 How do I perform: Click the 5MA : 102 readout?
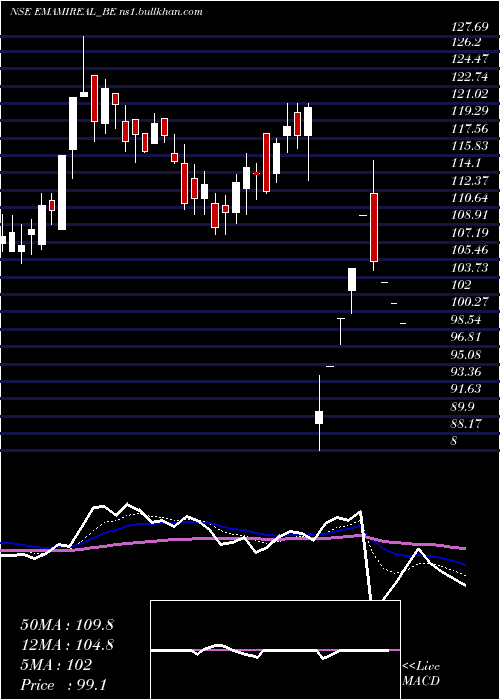coord(56,665)
